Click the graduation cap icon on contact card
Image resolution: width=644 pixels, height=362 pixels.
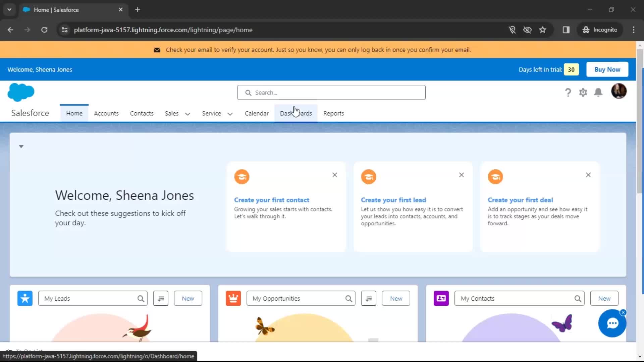[242, 177]
